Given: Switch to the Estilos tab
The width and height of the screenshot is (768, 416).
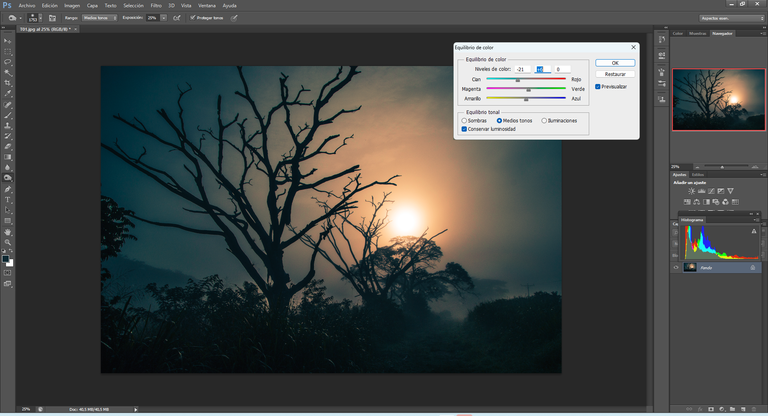Looking at the screenshot, I should (x=698, y=174).
